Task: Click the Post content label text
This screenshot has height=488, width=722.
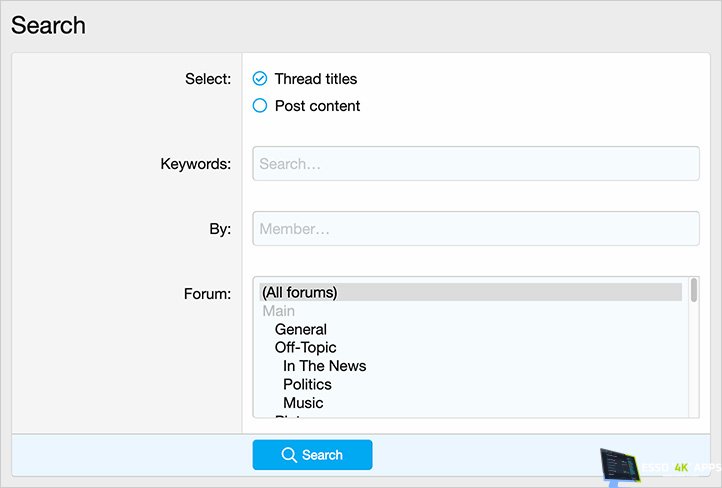Action: pos(317,106)
